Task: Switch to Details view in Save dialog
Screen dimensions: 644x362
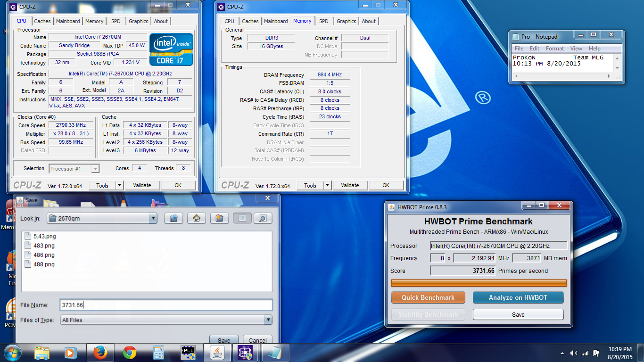Action: coord(263,218)
